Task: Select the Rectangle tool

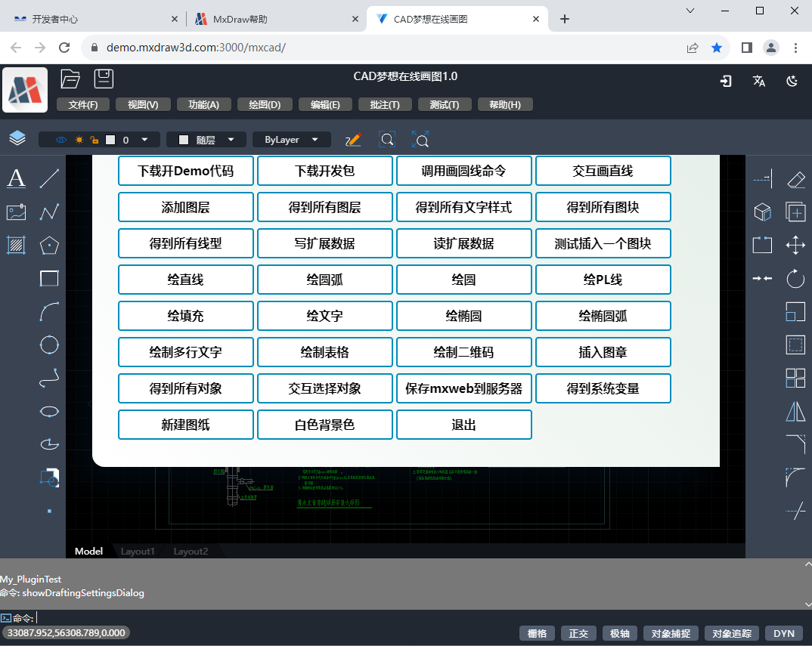Action: coord(49,279)
